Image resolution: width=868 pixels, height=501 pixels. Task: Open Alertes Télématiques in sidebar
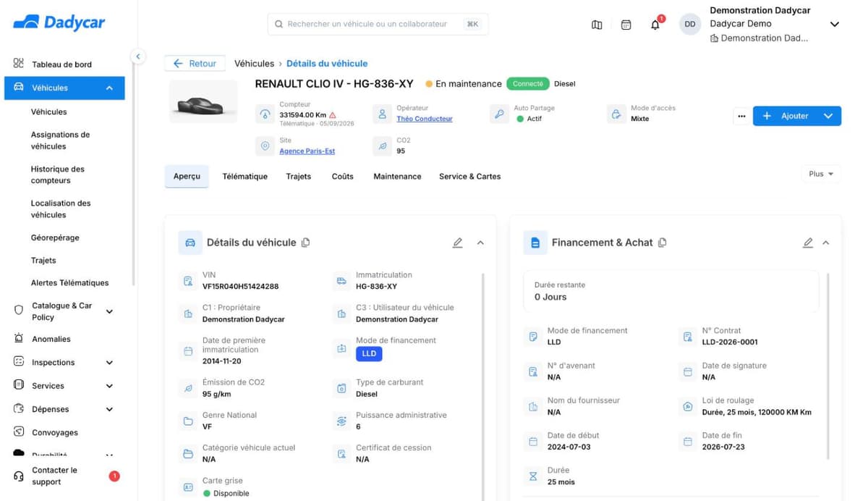[x=69, y=283]
